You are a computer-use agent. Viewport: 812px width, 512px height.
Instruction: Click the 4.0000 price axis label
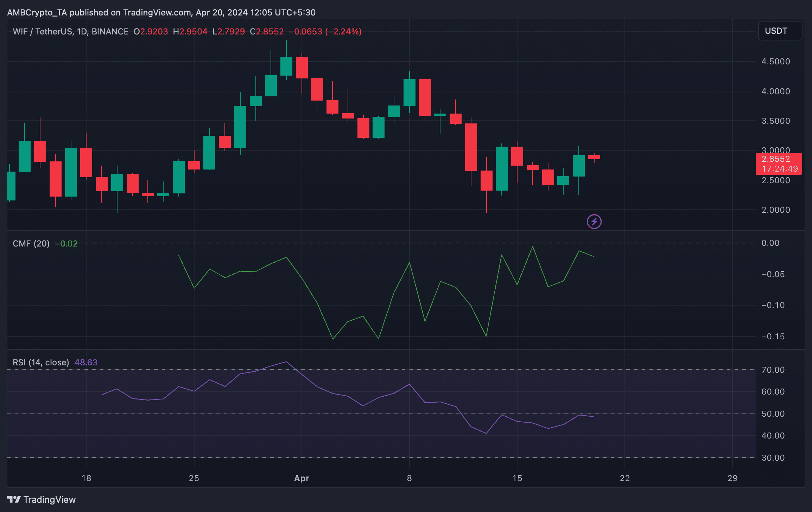tap(775, 91)
